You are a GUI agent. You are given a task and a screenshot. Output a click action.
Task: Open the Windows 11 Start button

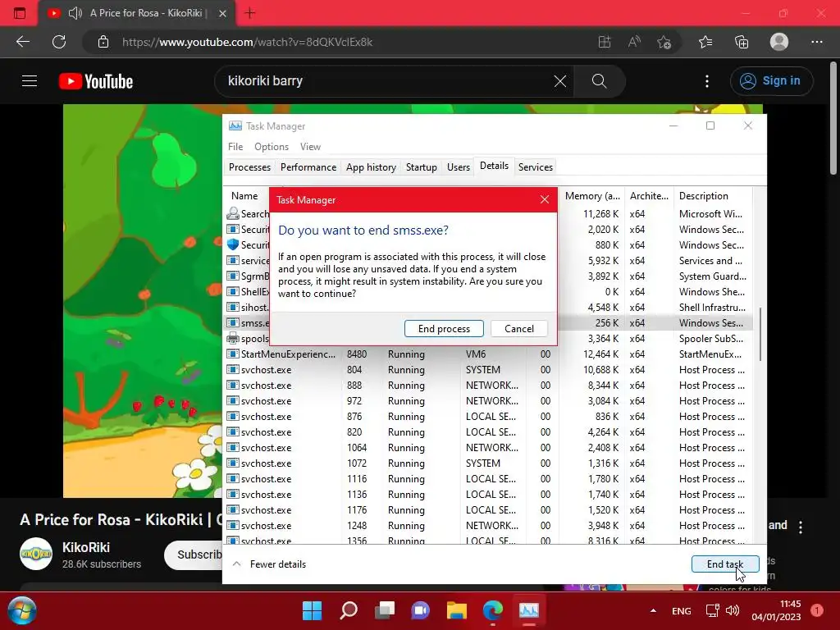(x=312, y=610)
